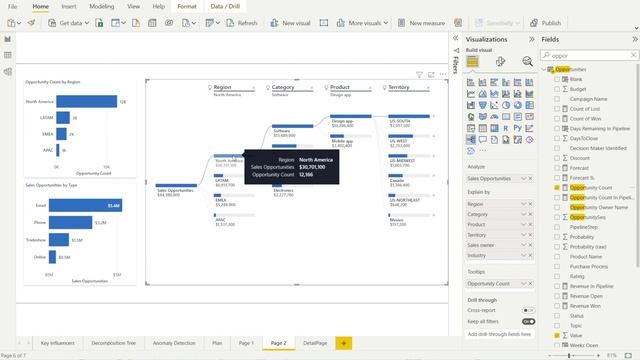The image size is (640, 360).
Task: Switch to the Key influencers page tab
Action: pyautogui.click(x=58, y=343)
